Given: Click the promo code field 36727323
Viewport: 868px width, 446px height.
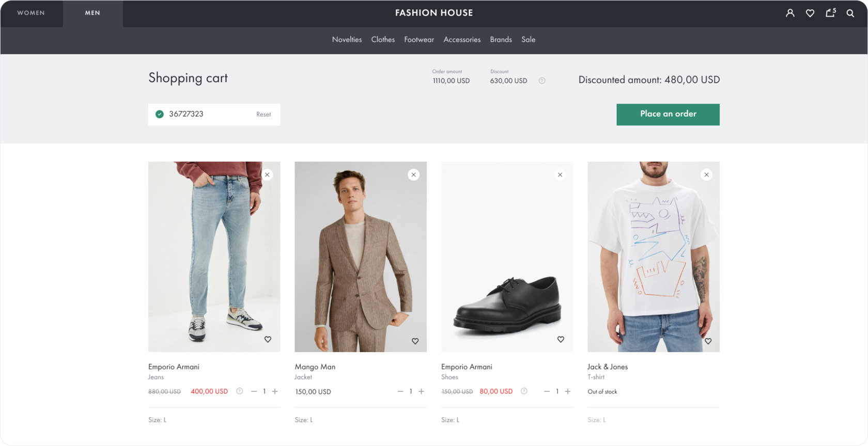Looking at the screenshot, I should [x=214, y=115].
